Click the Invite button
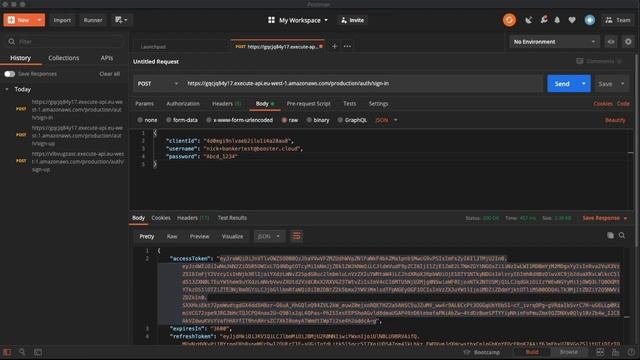 (352, 20)
